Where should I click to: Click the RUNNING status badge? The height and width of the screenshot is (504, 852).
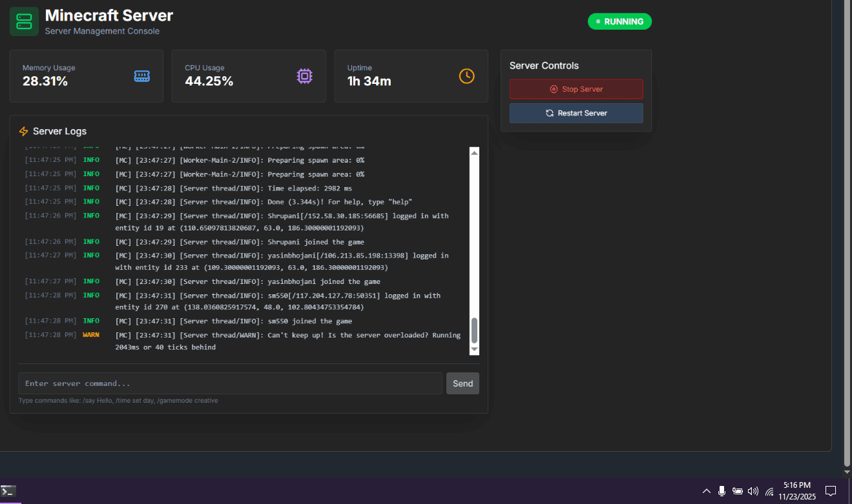point(619,21)
